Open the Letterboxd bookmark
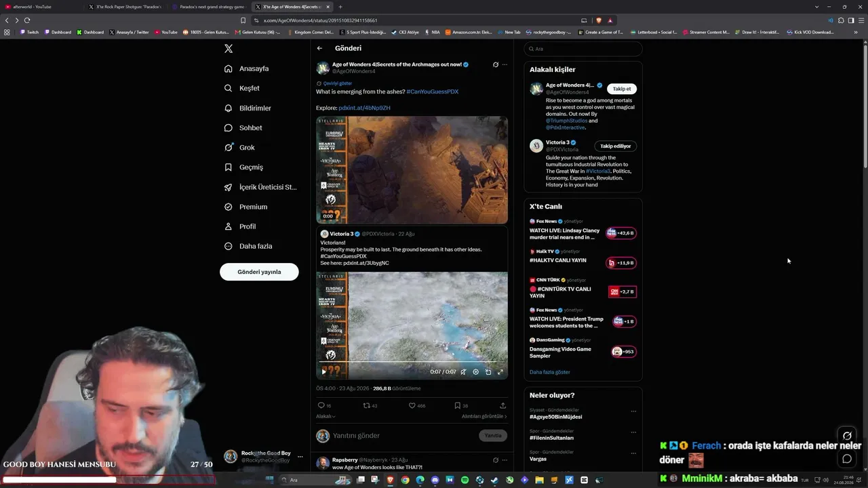This screenshot has width=868, height=488. 654,32
